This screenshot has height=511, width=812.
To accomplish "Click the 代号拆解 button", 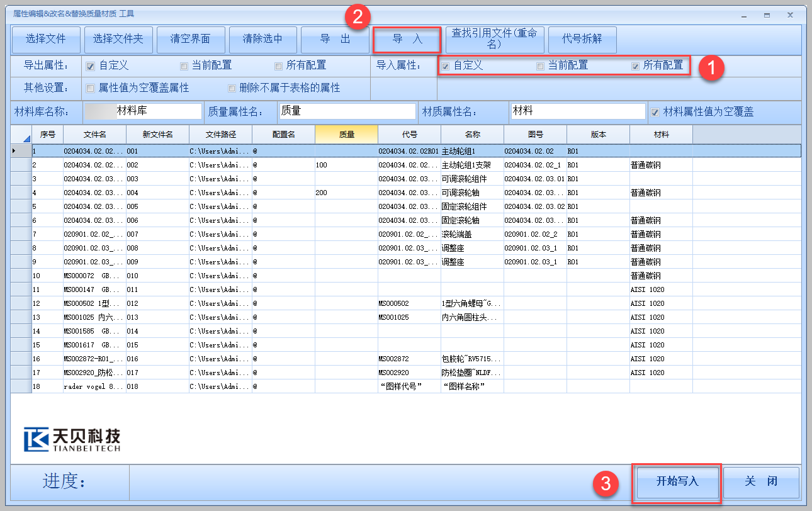I will coord(582,39).
